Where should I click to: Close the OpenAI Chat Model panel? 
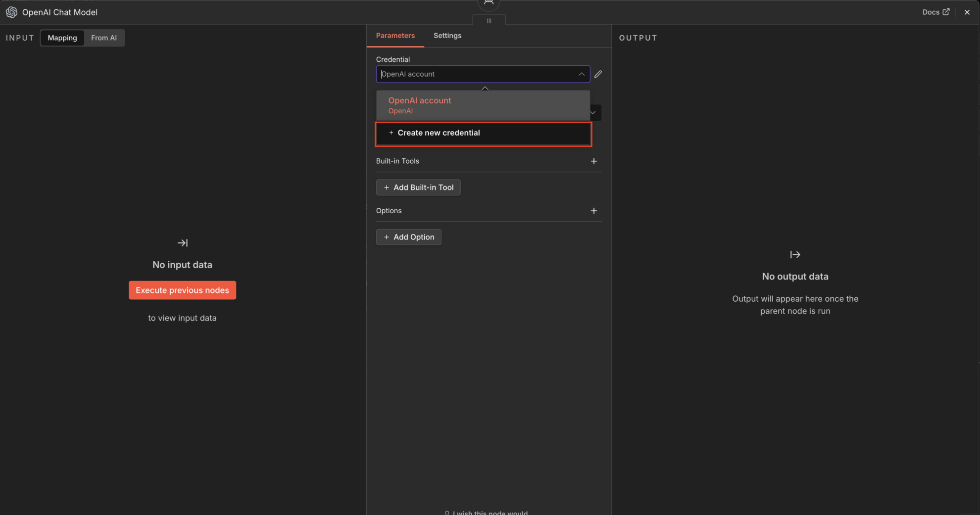pyautogui.click(x=967, y=12)
